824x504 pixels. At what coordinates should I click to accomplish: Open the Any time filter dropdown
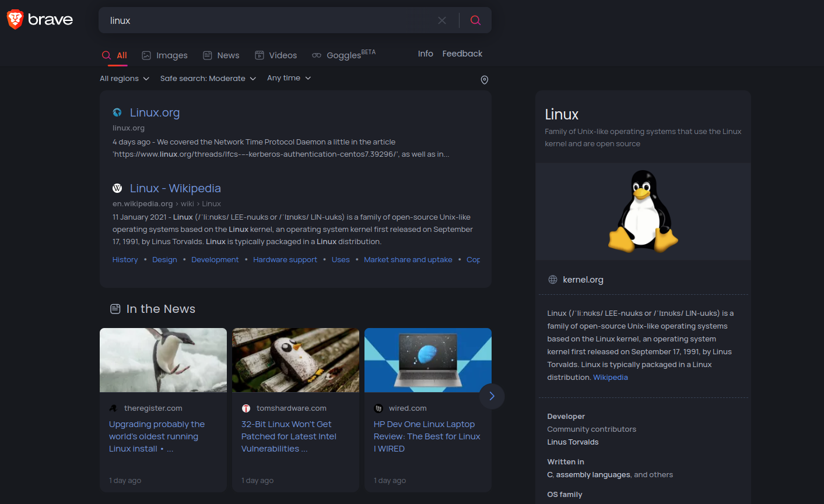[x=289, y=78]
